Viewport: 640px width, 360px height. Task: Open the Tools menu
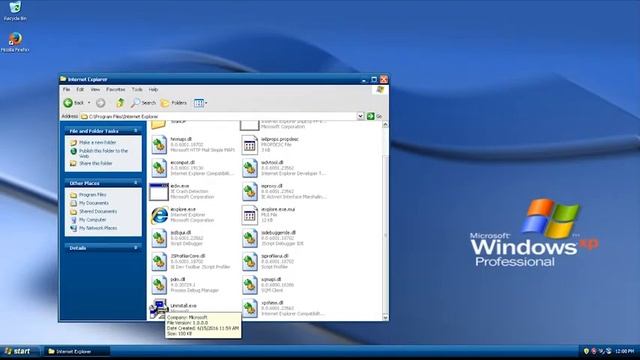point(137,89)
